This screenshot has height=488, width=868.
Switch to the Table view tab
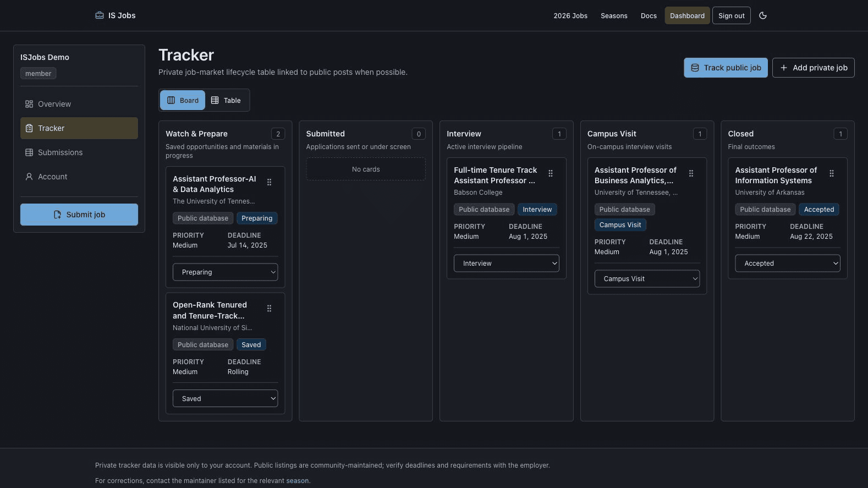coord(226,100)
